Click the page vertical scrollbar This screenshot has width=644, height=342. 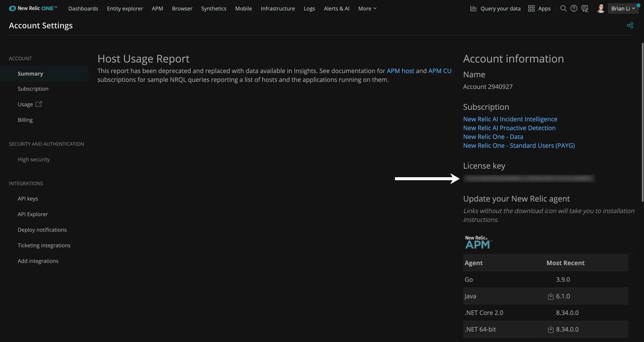click(x=642, y=122)
